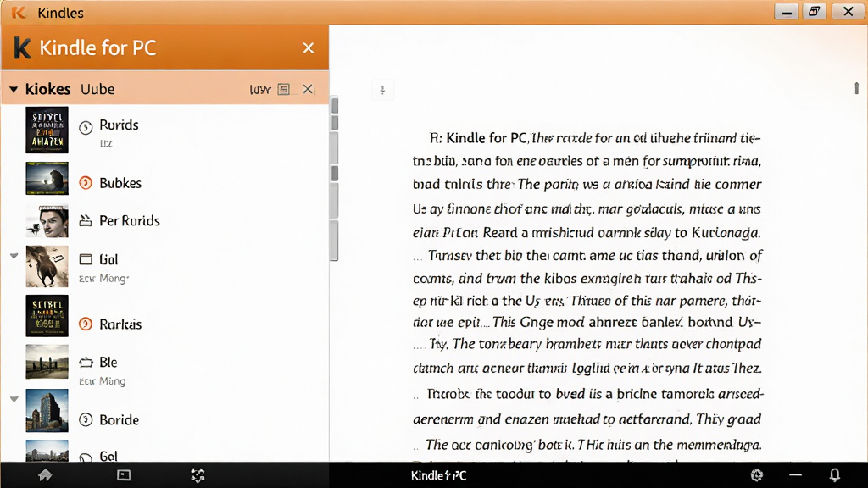
Task: Click the sort label beside the view icon
Action: coord(259,90)
